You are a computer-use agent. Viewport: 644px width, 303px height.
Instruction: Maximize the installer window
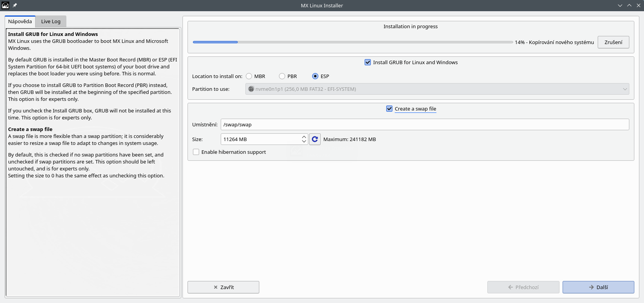(x=629, y=5)
